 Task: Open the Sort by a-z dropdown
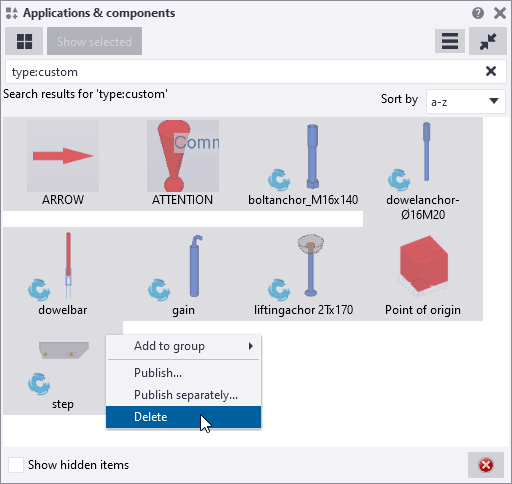point(465,101)
